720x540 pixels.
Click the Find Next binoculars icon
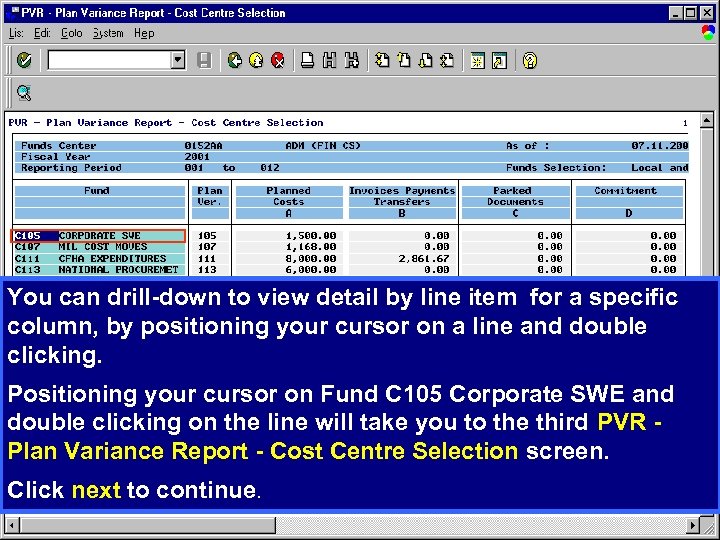coord(351,60)
